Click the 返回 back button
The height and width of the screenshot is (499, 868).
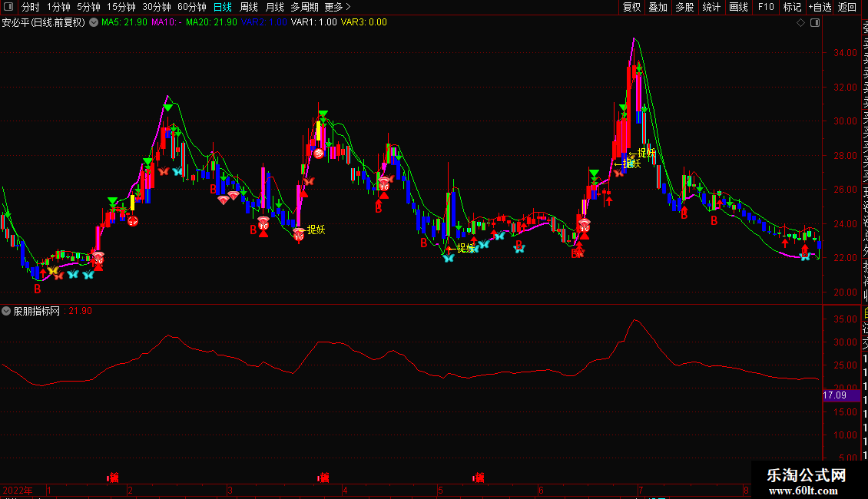[847, 7]
